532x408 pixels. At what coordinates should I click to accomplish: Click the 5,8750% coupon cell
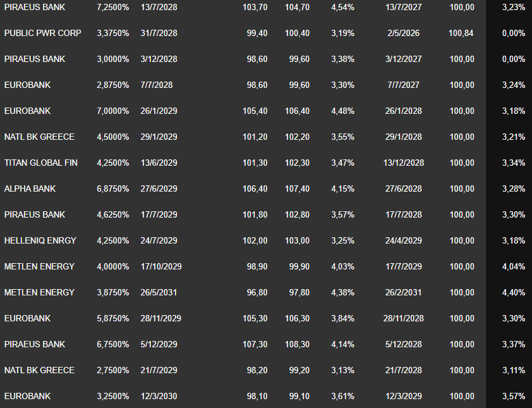[112, 318]
